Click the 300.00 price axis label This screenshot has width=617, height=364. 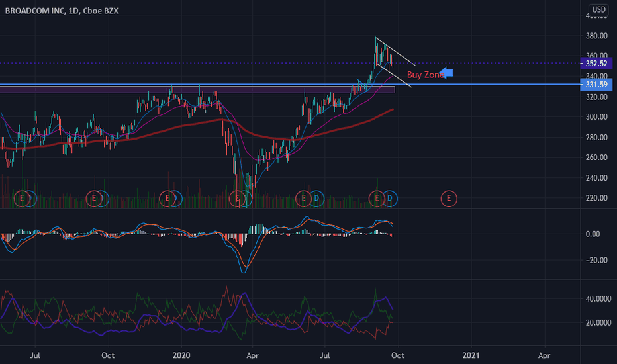[x=596, y=117]
